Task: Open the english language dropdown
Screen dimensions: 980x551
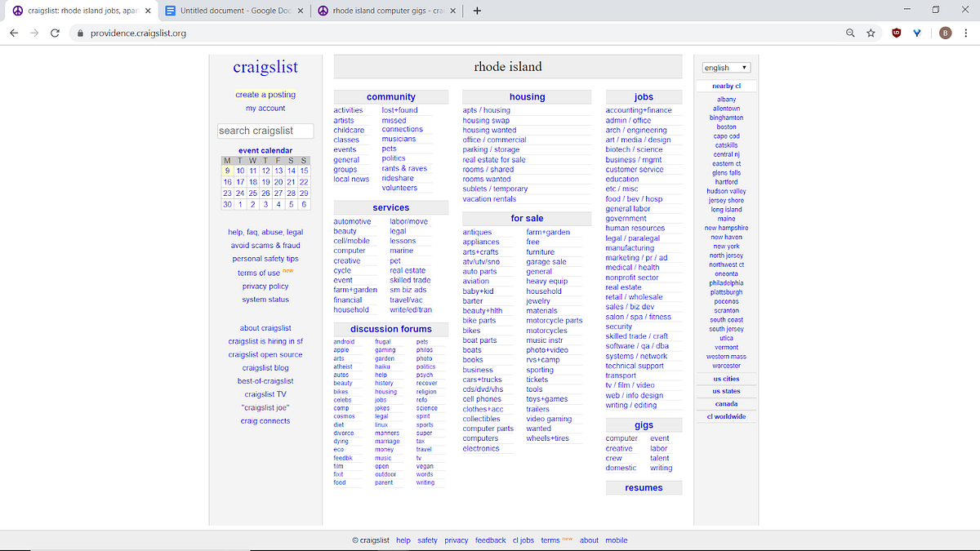Action: click(x=726, y=67)
